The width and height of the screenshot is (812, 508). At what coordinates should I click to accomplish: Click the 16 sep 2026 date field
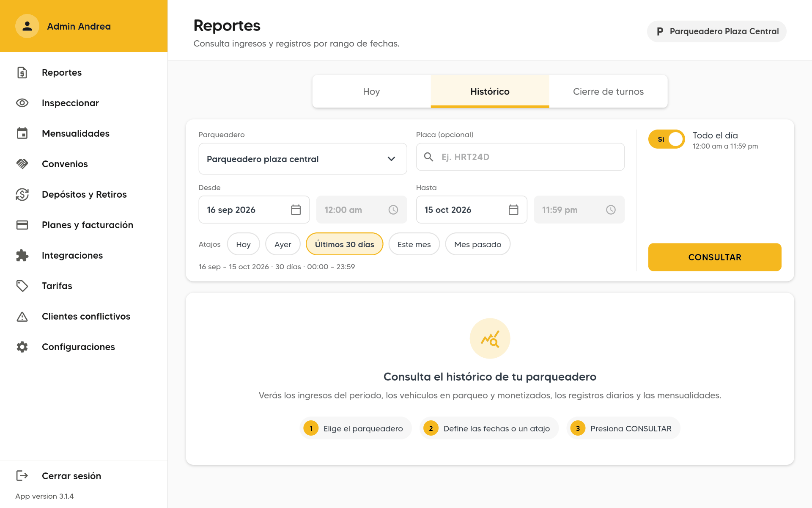click(x=254, y=210)
